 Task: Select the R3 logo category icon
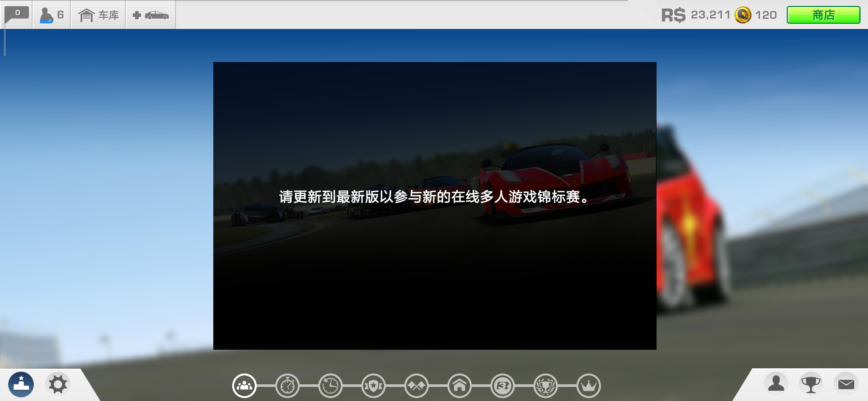click(503, 386)
